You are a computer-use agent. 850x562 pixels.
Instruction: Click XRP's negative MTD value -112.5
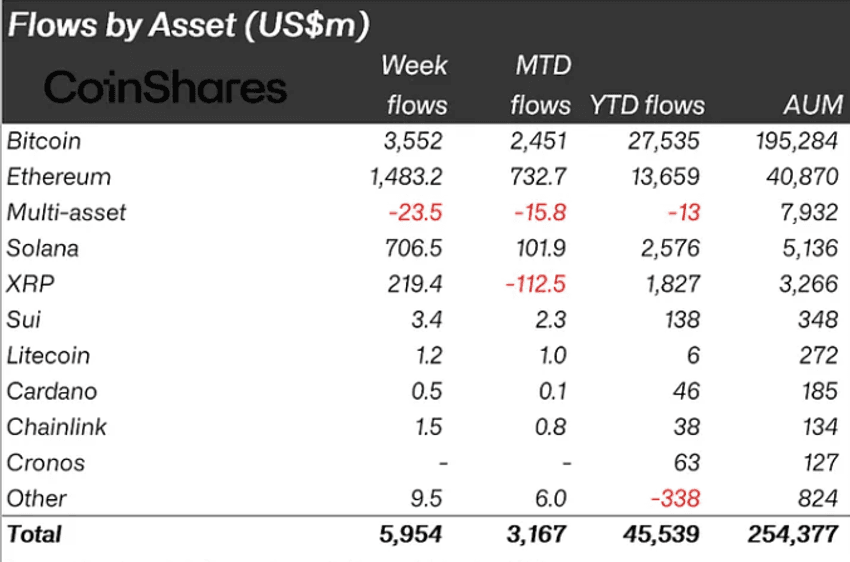(534, 284)
